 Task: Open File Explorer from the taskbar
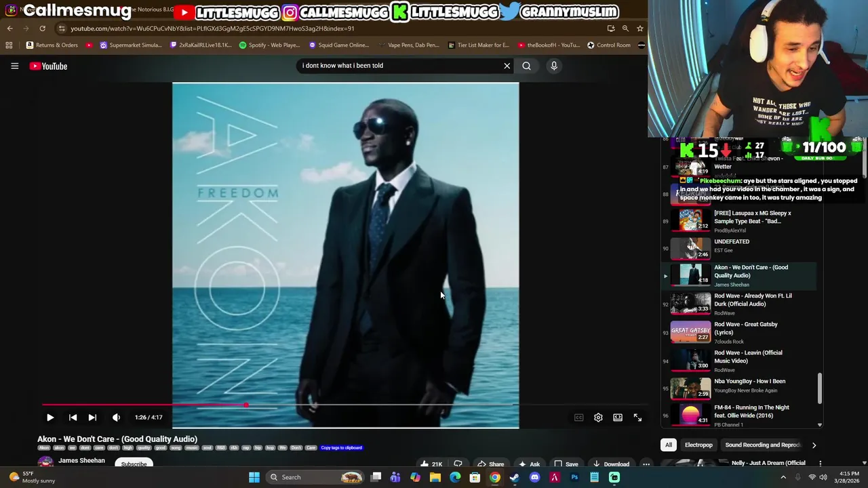tap(435, 477)
